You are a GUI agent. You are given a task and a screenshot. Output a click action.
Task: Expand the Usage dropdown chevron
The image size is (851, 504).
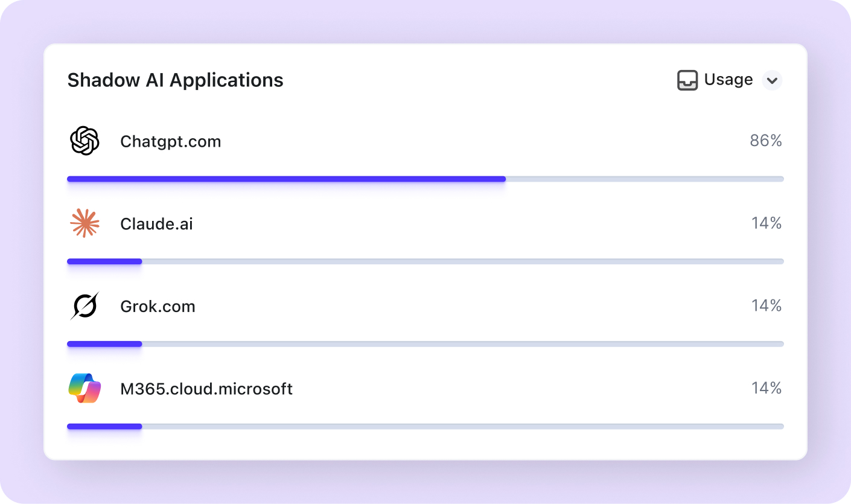(772, 80)
